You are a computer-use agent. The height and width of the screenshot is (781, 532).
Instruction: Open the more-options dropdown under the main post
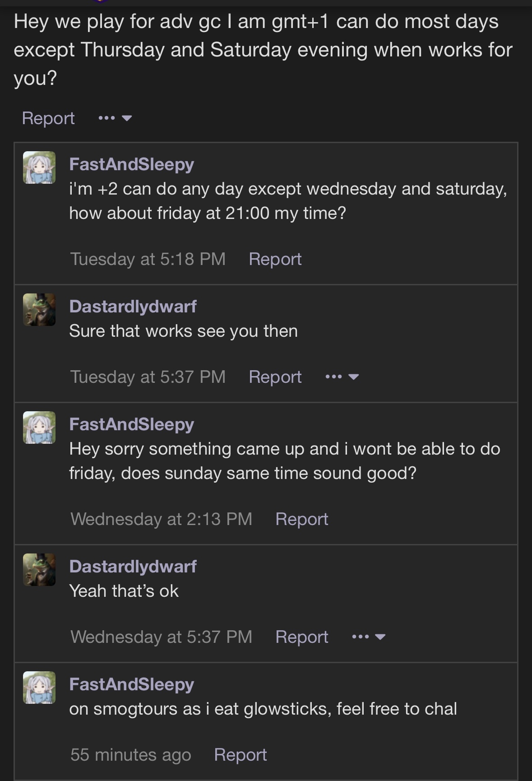(115, 118)
